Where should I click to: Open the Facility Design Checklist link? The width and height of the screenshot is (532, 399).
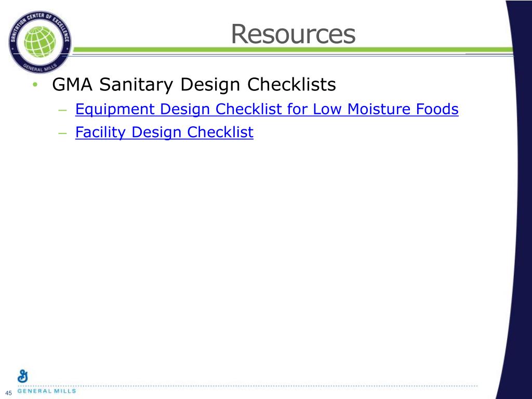point(164,132)
